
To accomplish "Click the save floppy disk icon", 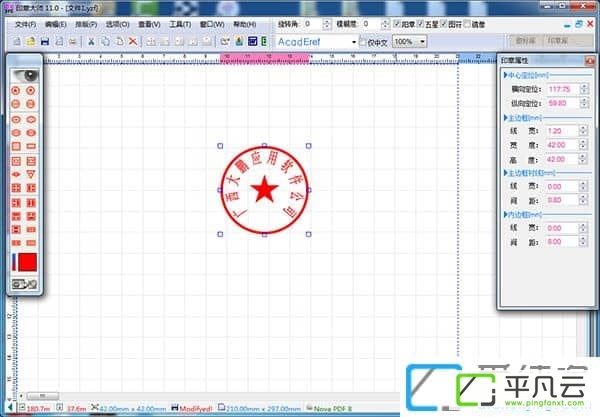I will pos(45,41).
